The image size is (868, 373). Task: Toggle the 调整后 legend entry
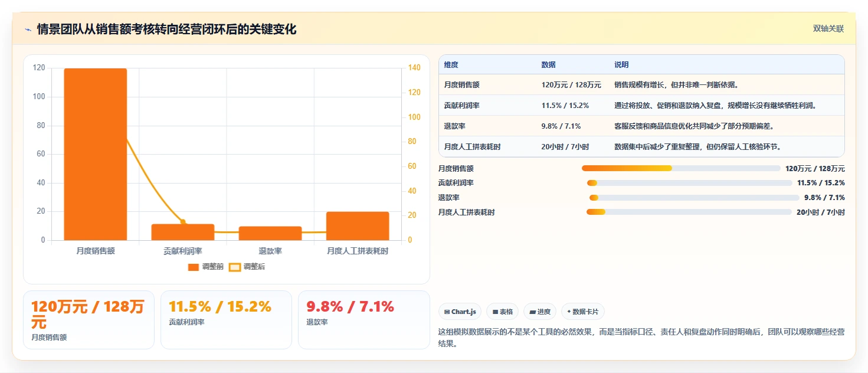(247, 267)
